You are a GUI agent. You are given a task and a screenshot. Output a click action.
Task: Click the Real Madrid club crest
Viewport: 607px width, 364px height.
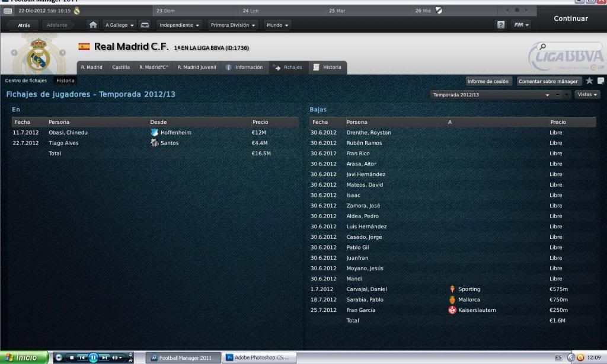coord(38,55)
